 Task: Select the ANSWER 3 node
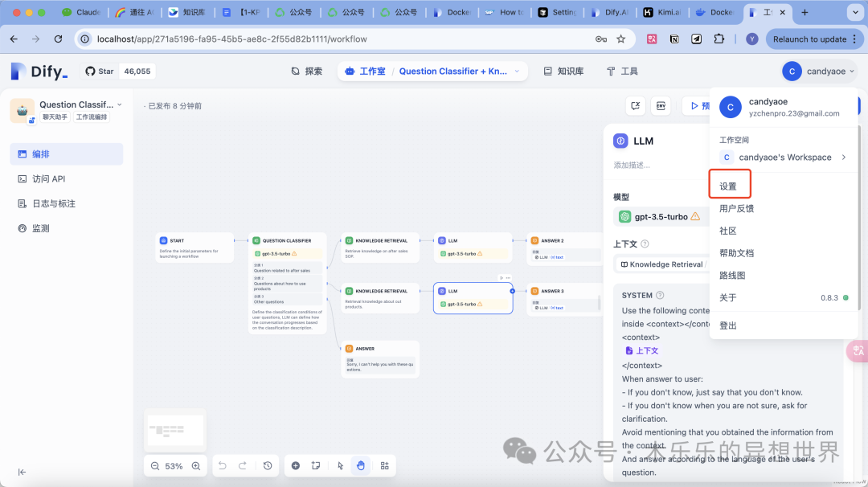click(x=565, y=299)
